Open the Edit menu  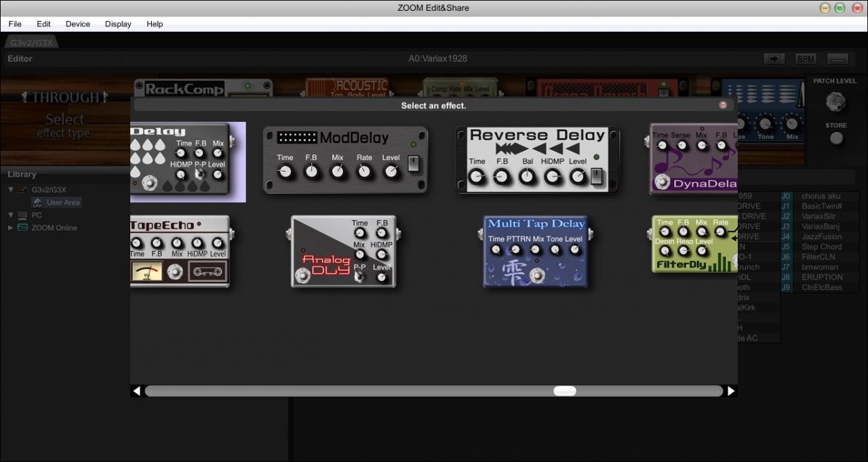pos(43,24)
